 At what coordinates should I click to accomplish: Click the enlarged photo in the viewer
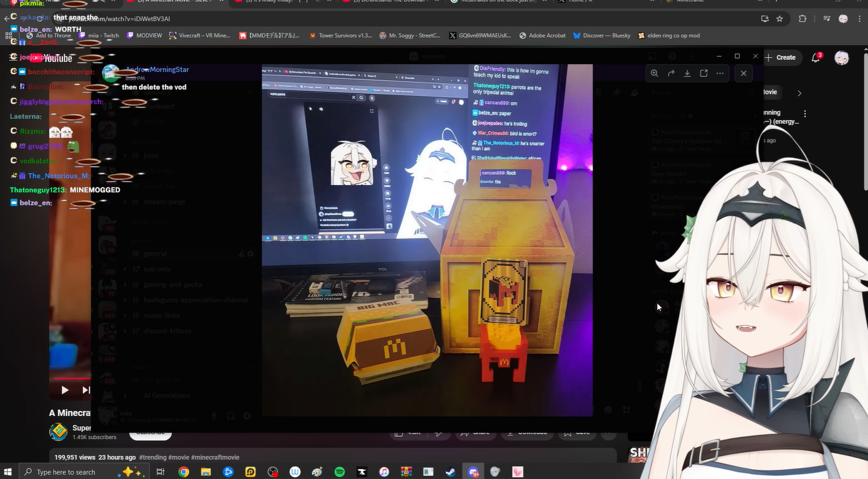coord(427,240)
